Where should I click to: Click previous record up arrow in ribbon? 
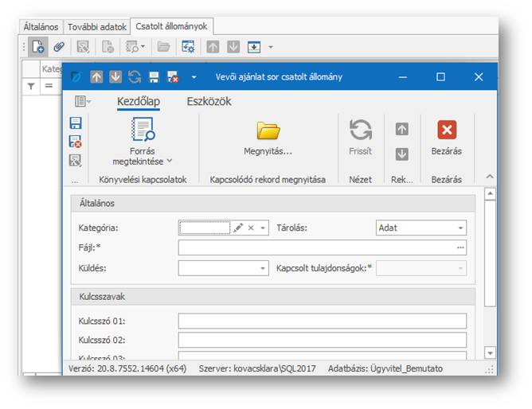click(402, 129)
